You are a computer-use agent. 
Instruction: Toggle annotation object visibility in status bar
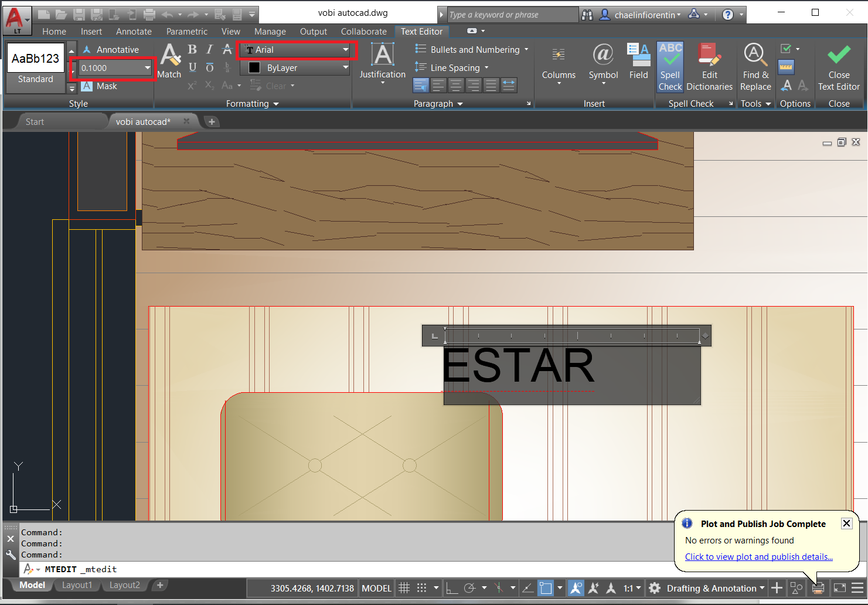[x=576, y=588]
